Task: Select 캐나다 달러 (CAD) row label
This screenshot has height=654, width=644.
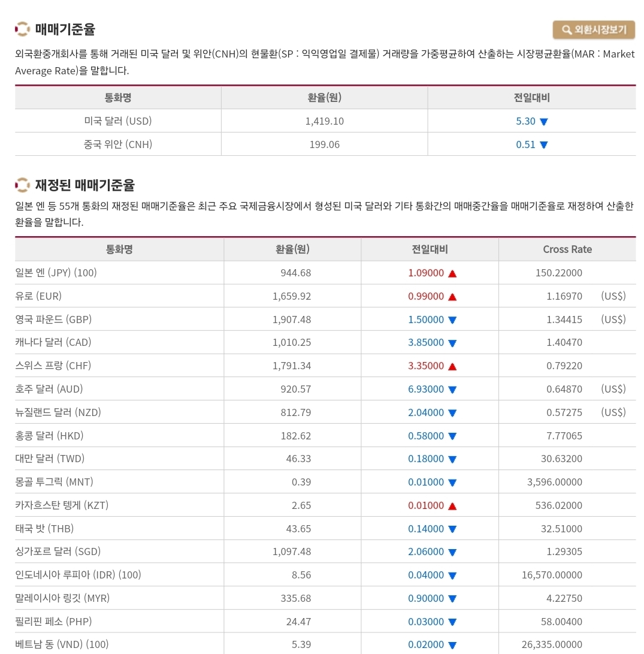Action: click(53, 342)
